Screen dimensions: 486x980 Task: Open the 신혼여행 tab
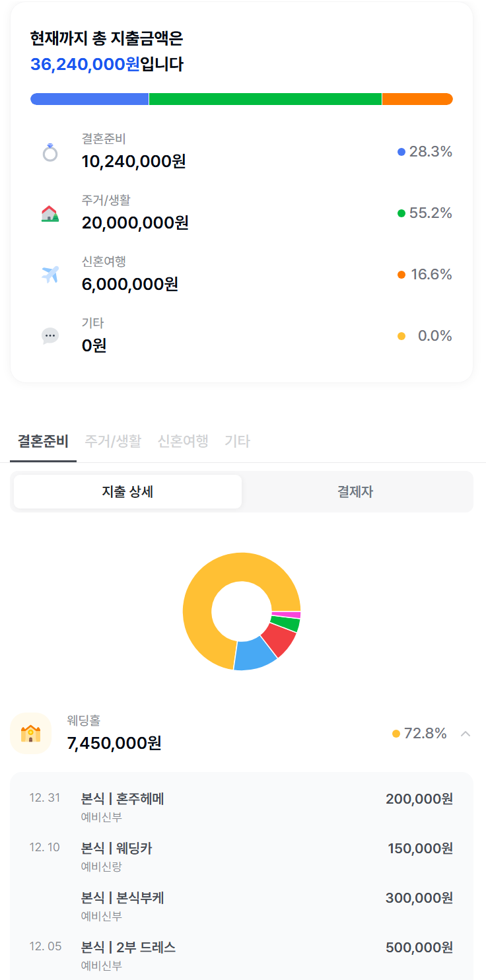tap(183, 441)
